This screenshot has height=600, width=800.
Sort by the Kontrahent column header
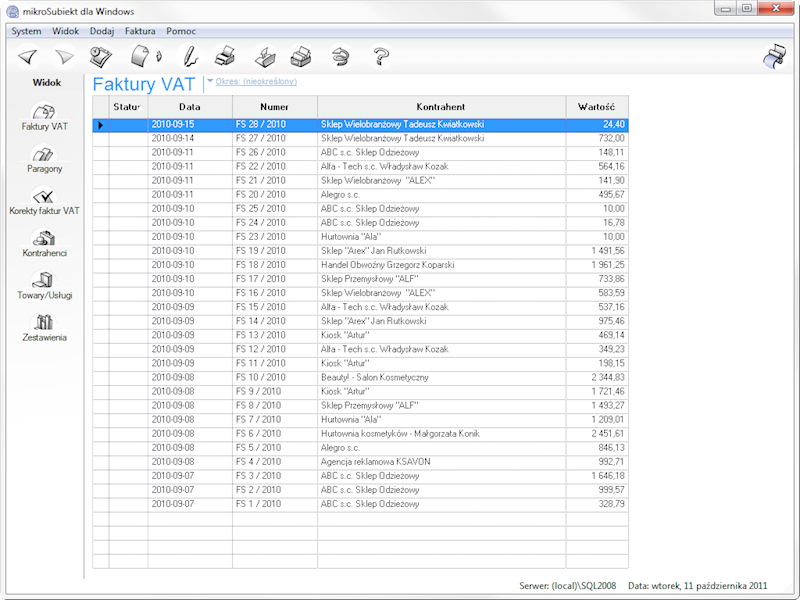point(441,106)
